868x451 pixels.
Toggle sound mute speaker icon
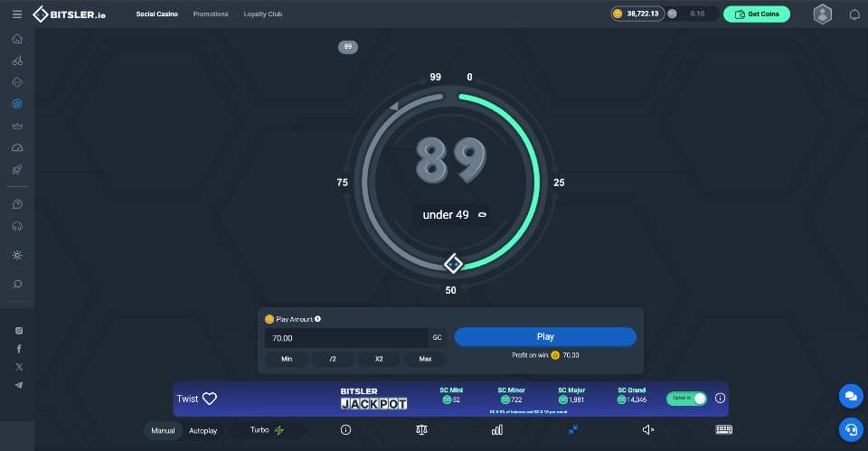[x=648, y=429]
